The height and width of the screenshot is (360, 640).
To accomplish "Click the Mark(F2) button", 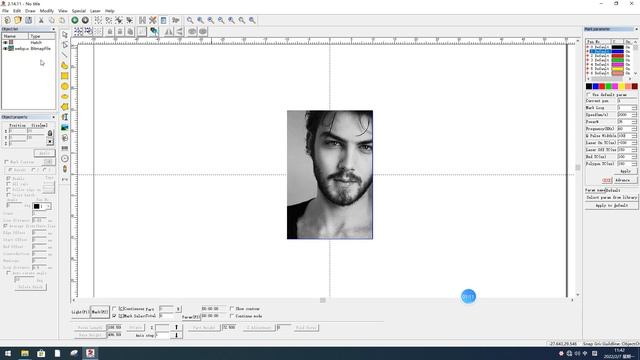I will [100, 312].
